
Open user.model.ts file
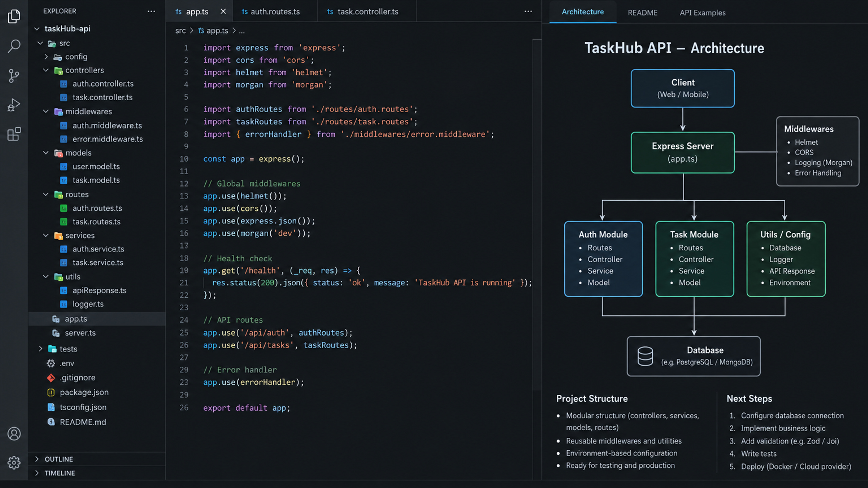click(x=96, y=166)
